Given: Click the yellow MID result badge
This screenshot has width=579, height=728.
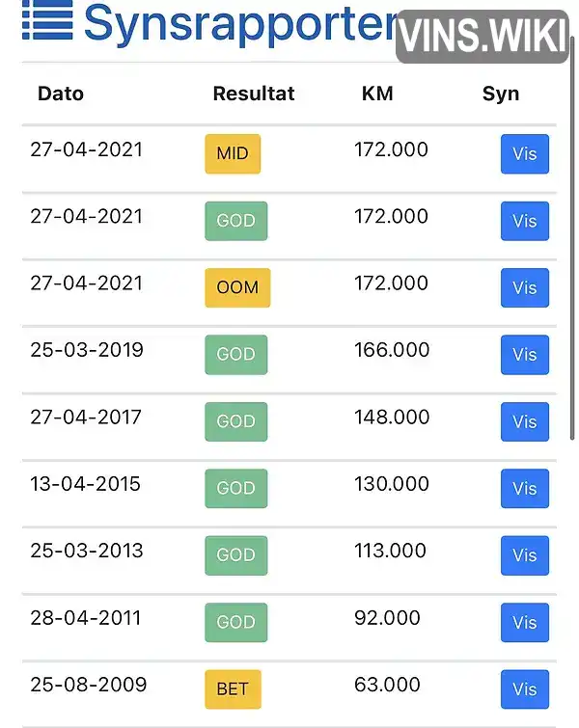Looking at the screenshot, I should coord(233,153).
